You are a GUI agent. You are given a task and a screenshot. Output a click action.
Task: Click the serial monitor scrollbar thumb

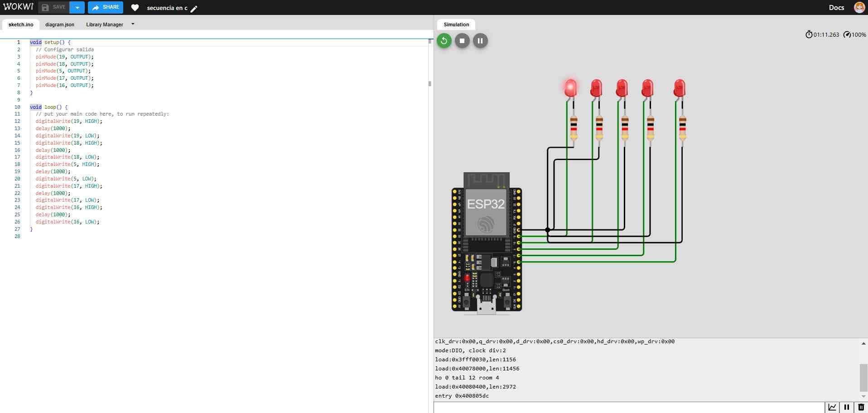863,377
